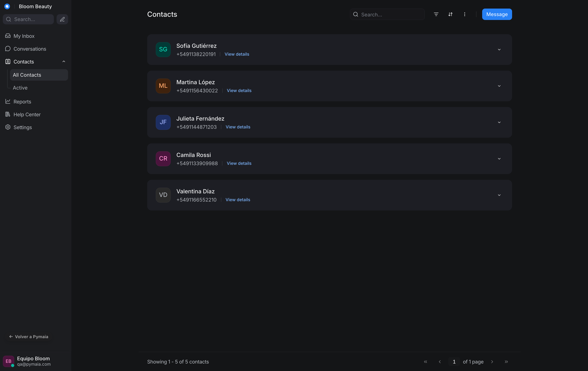Open My Inbox in sidebar
This screenshot has width=588, height=371.
[x=35, y=36]
